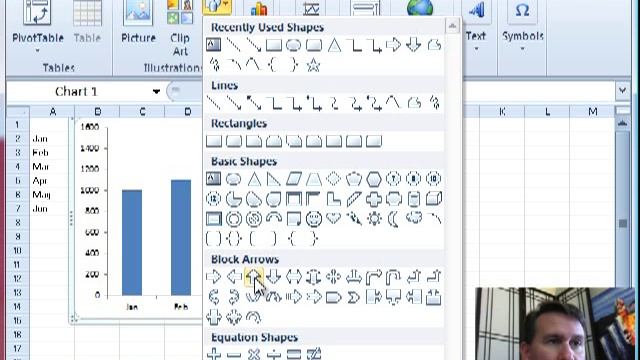Select column A header
The image size is (640, 360).
[52, 111]
